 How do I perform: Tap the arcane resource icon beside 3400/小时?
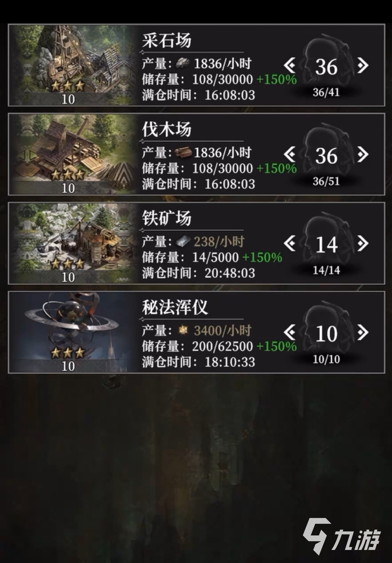(183, 330)
